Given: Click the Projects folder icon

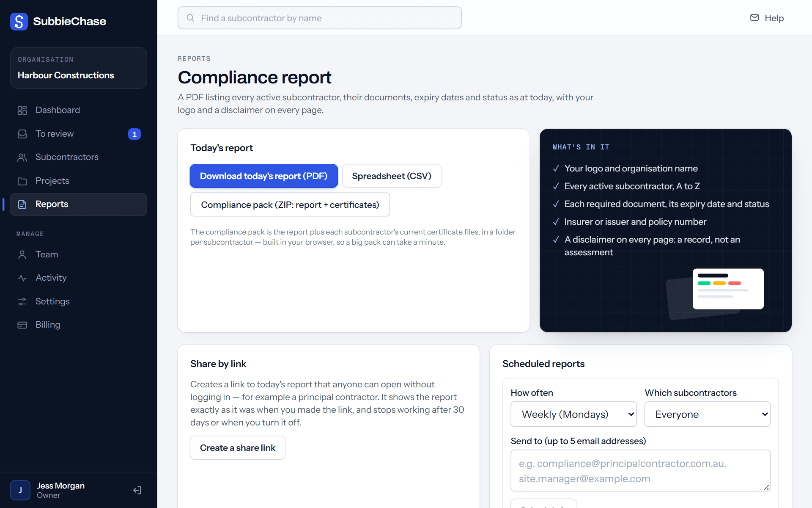Looking at the screenshot, I should (x=22, y=181).
